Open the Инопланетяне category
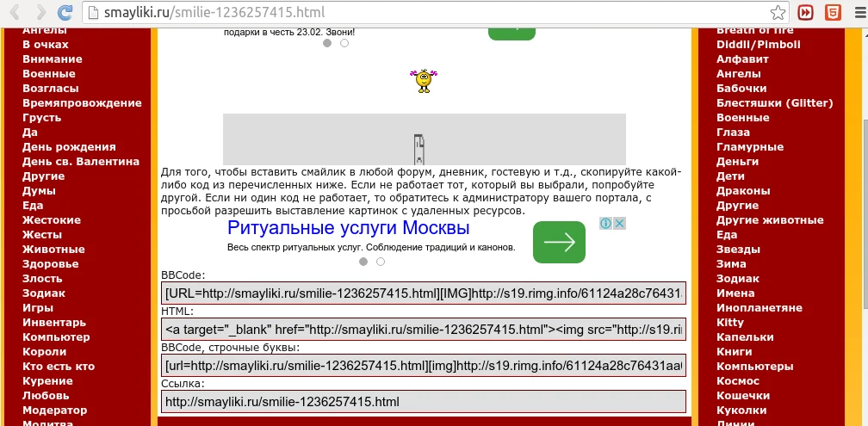 tap(759, 308)
